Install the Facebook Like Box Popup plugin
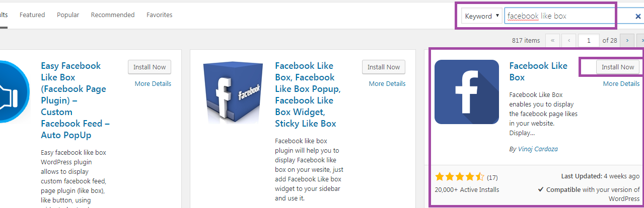 (383, 67)
